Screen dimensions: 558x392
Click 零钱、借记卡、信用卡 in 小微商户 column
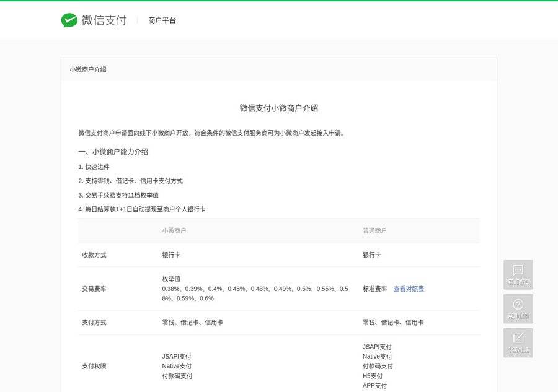(x=193, y=323)
